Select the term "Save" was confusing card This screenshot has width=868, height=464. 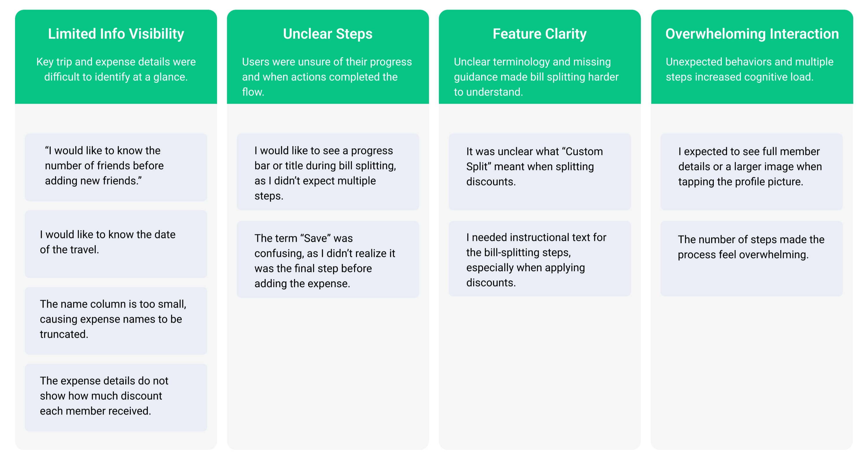coord(328,259)
